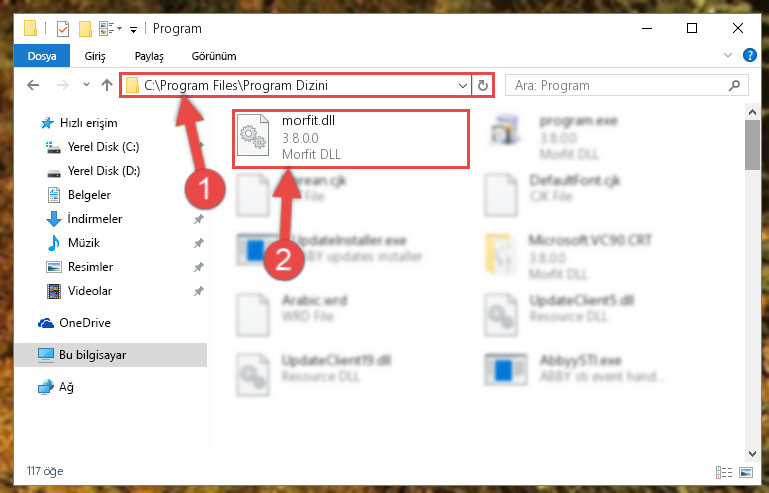Open OneDrive in navigation pane

75,323
